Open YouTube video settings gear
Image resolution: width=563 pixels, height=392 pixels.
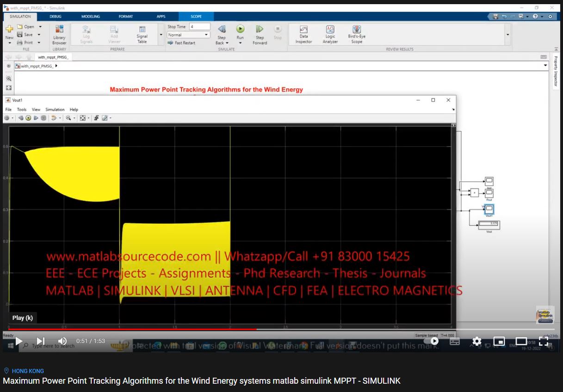[476, 341]
